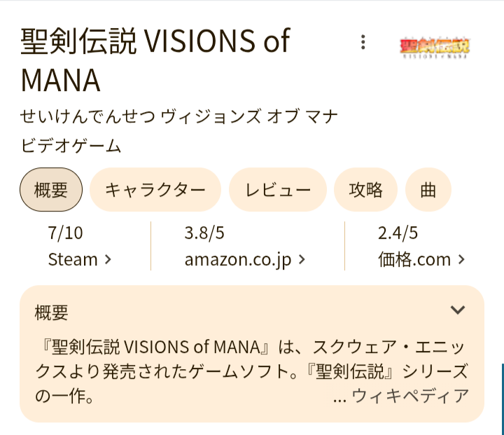Select the 概要 tab chip
Viewport: 504px width, 435px height.
(51, 190)
